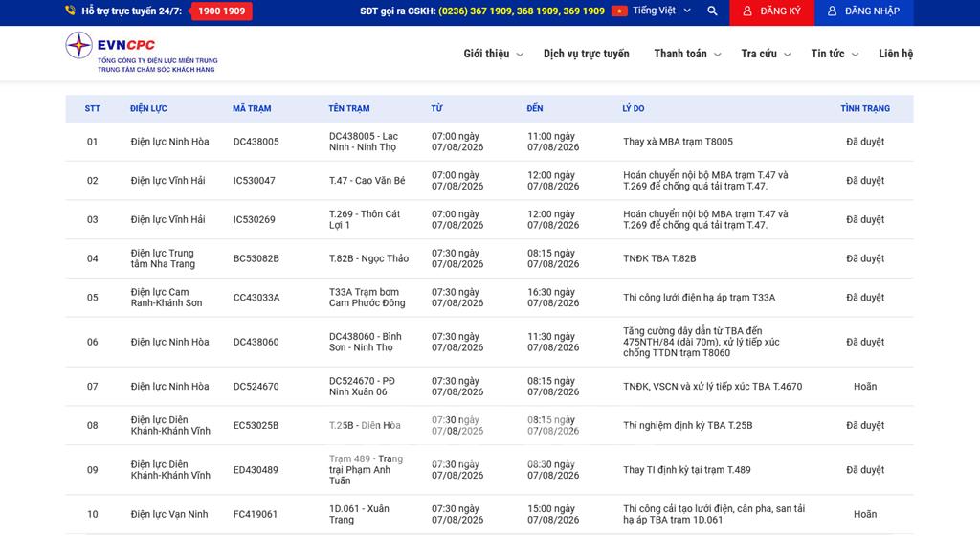Select station code IC530269
The width and height of the screenshot is (980, 536).
pos(255,219)
